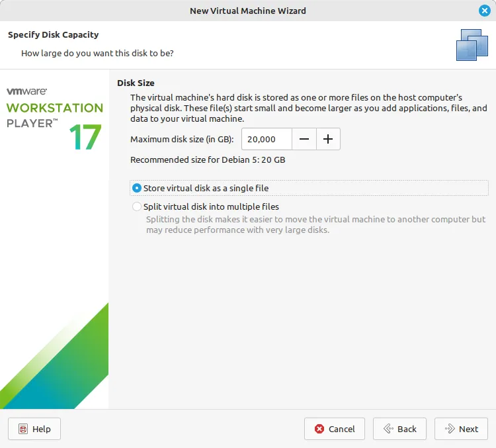Cancel the virtual machine wizard
Image resolution: width=496 pixels, height=448 pixels.
[335, 429]
